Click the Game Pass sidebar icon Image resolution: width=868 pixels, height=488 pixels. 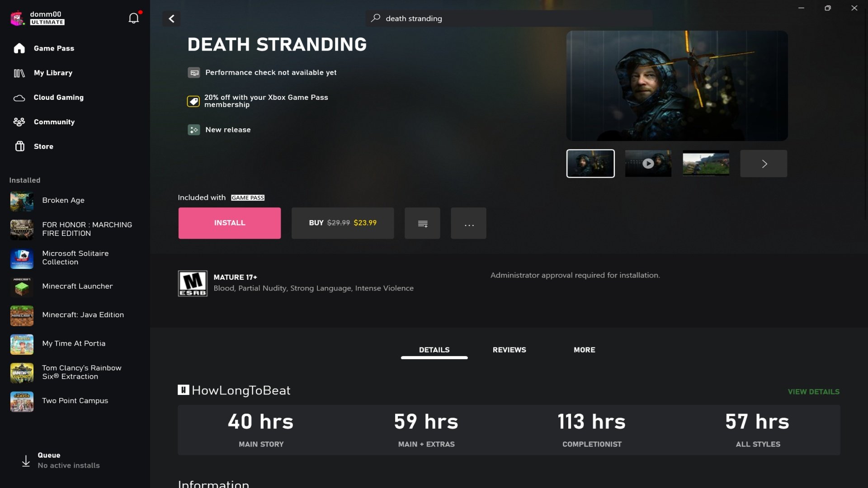point(20,48)
